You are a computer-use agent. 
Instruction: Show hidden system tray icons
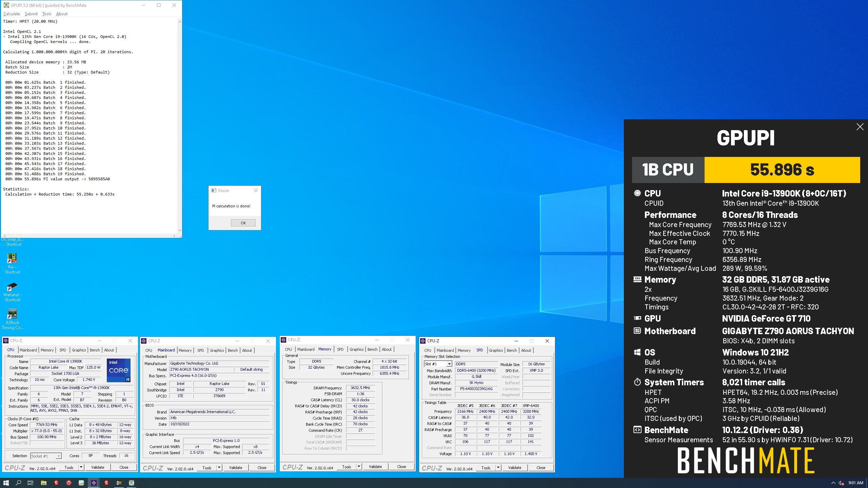(x=833, y=483)
